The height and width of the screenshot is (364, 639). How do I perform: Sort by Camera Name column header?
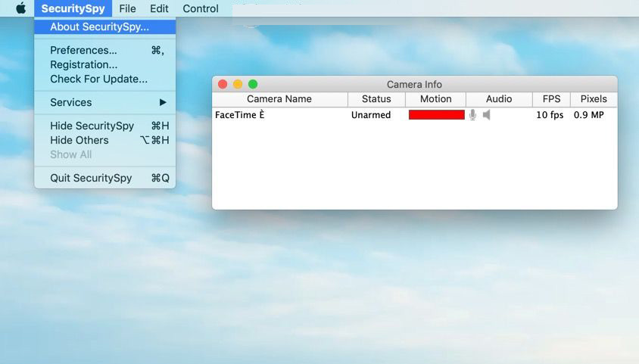pos(279,99)
